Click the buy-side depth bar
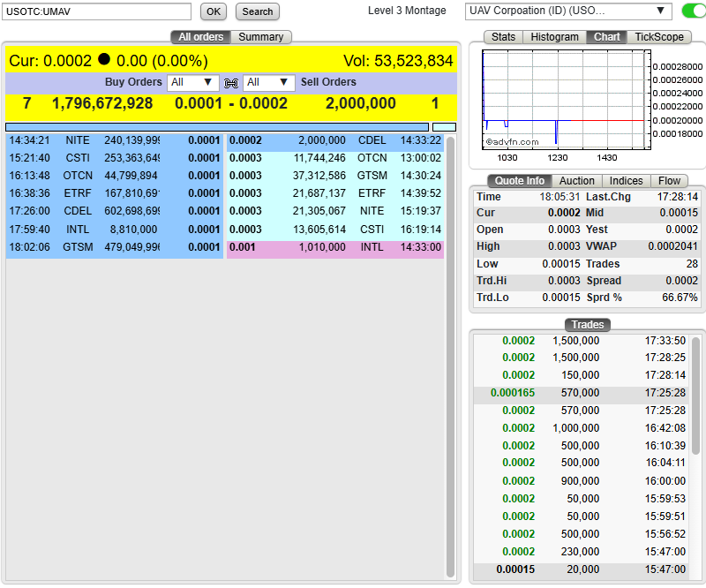 click(x=217, y=127)
